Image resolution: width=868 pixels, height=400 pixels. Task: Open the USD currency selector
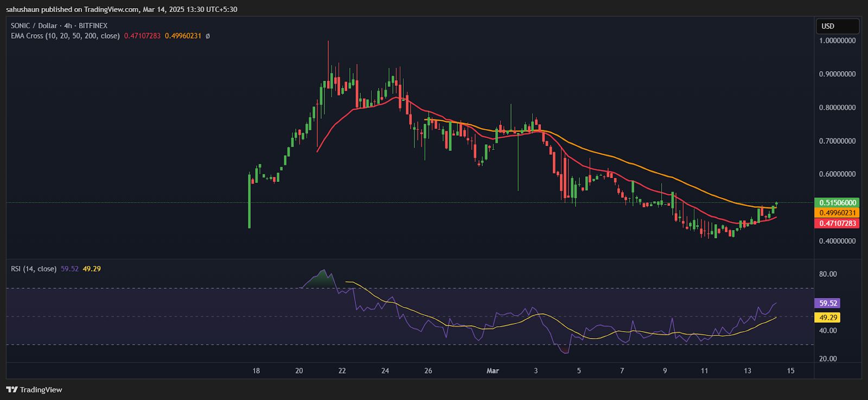pos(837,26)
